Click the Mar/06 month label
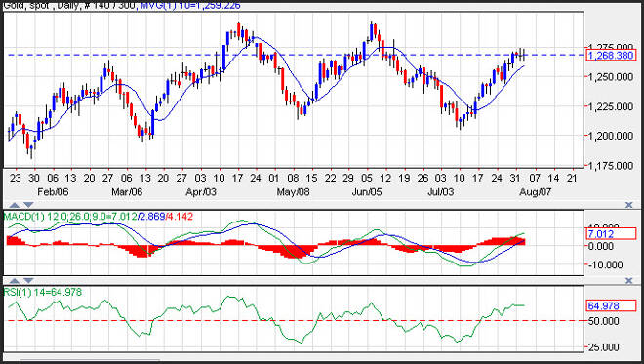Screen dimensions: 644x364 coord(127,192)
